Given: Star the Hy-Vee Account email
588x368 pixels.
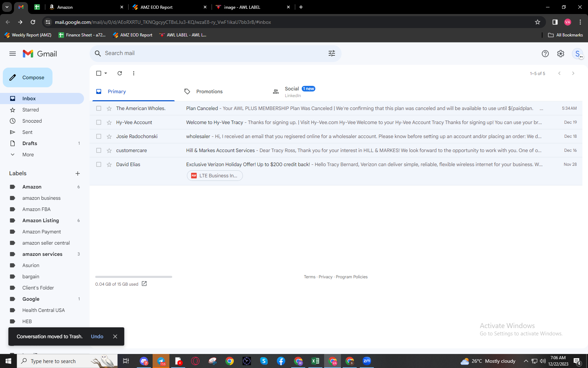Looking at the screenshot, I should point(109,122).
